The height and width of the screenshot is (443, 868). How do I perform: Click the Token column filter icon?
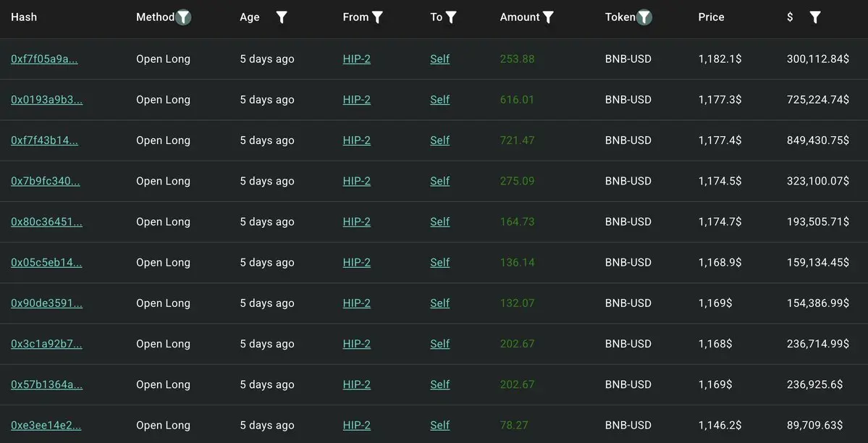click(x=644, y=17)
